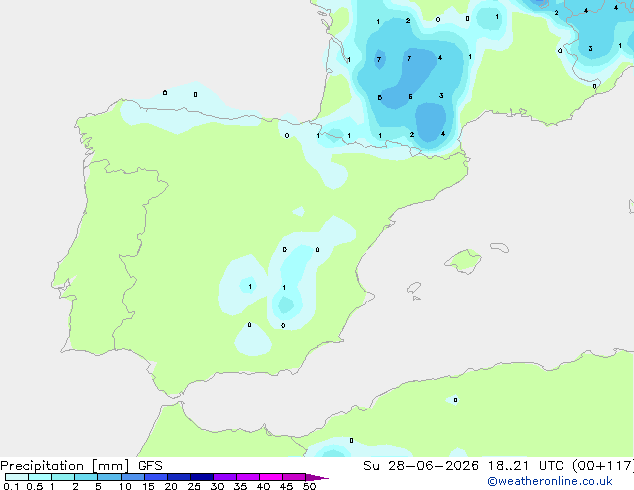634x490 pixels.
Task: Click the '35' legend scale label
Action: tap(240, 486)
